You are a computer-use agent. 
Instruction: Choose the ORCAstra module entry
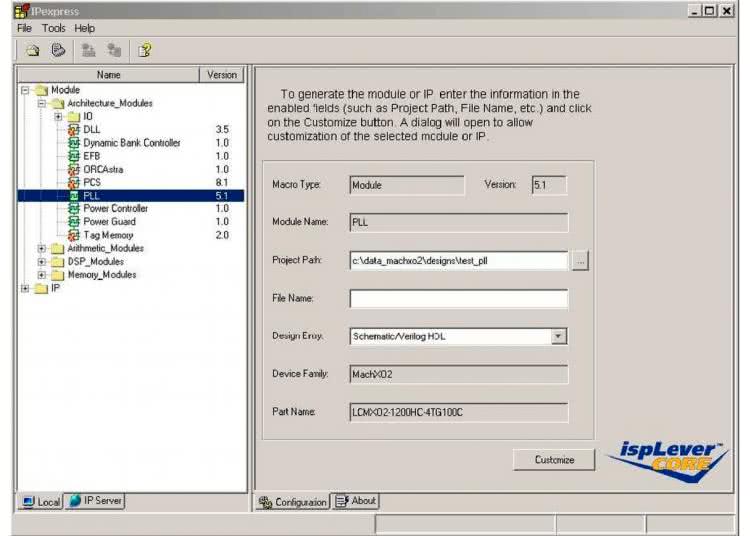click(x=102, y=169)
